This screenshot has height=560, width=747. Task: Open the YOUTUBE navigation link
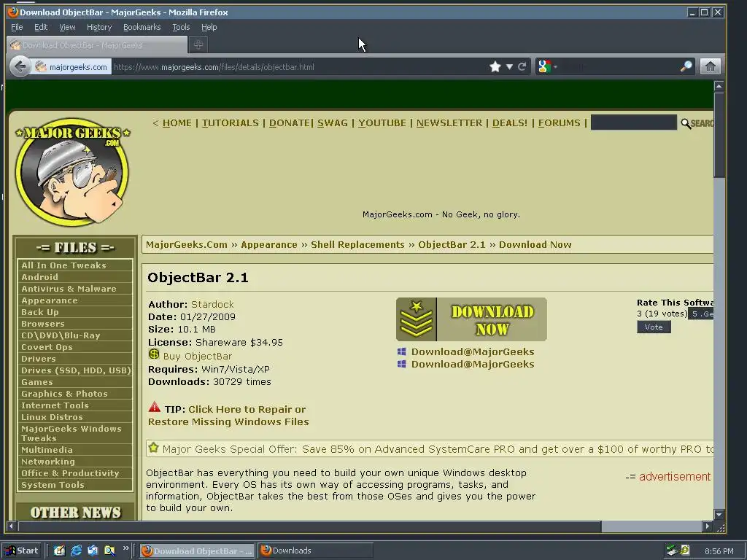tap(382, 122)
